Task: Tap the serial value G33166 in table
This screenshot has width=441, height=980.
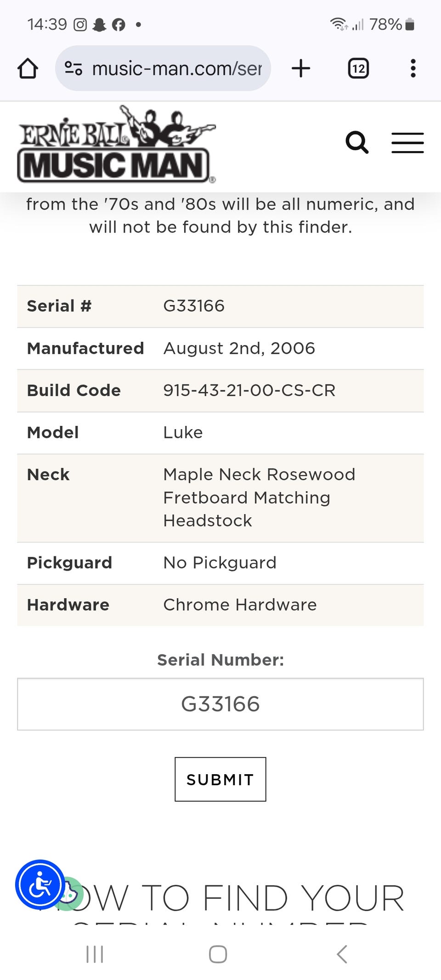Action: point(194,306)
